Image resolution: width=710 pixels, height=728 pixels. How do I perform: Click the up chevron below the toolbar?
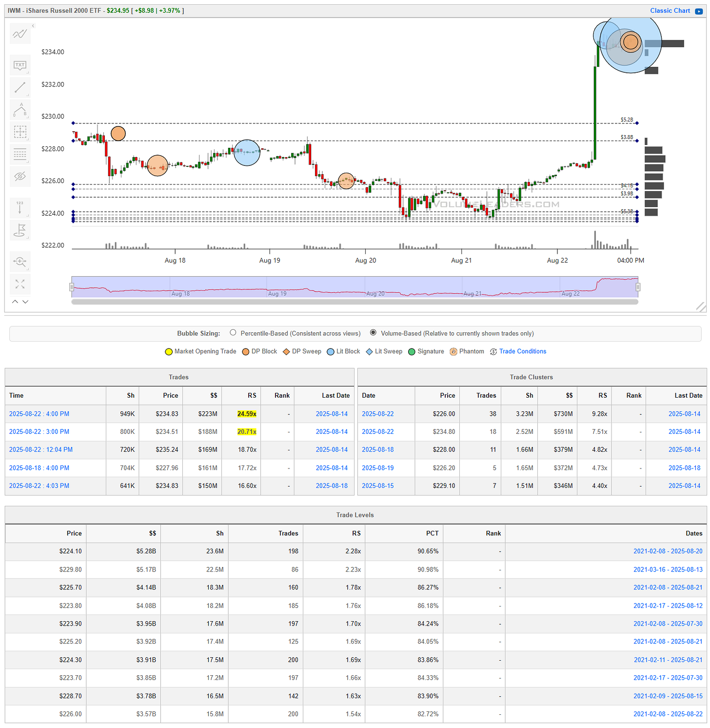(x=15, y=302)
